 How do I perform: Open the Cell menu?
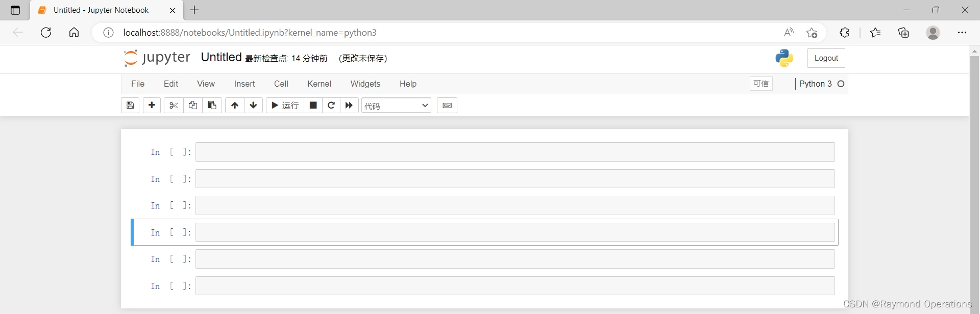pos(281,84)
